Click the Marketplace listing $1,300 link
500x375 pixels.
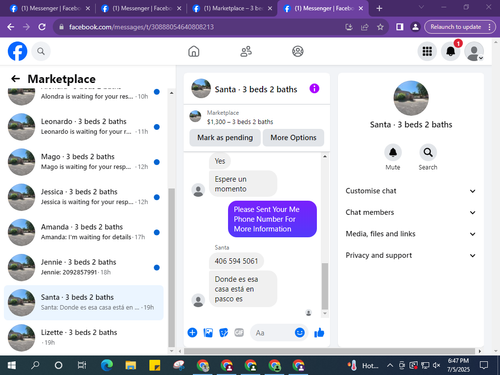[x=240, y=122]
